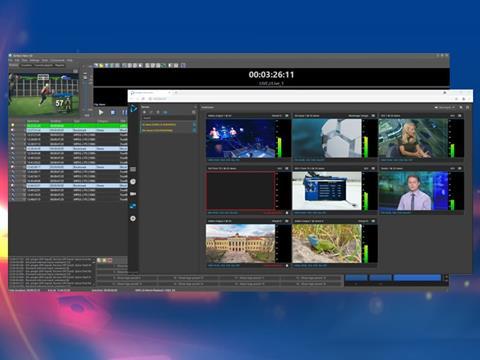Select the open browser tab
This screenshot has height=360, width=480.
pyautogui.click(x=150, y=92)
